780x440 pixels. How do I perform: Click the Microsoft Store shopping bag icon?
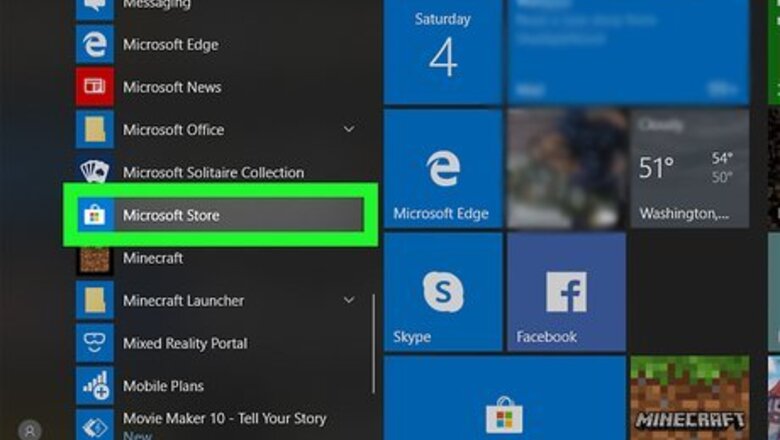click(95, 215)
